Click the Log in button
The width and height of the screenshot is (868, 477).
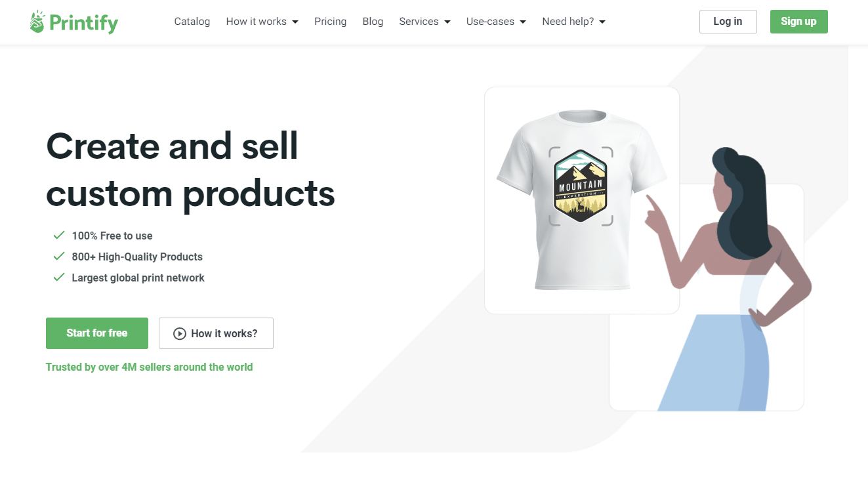tap(728, 22)
